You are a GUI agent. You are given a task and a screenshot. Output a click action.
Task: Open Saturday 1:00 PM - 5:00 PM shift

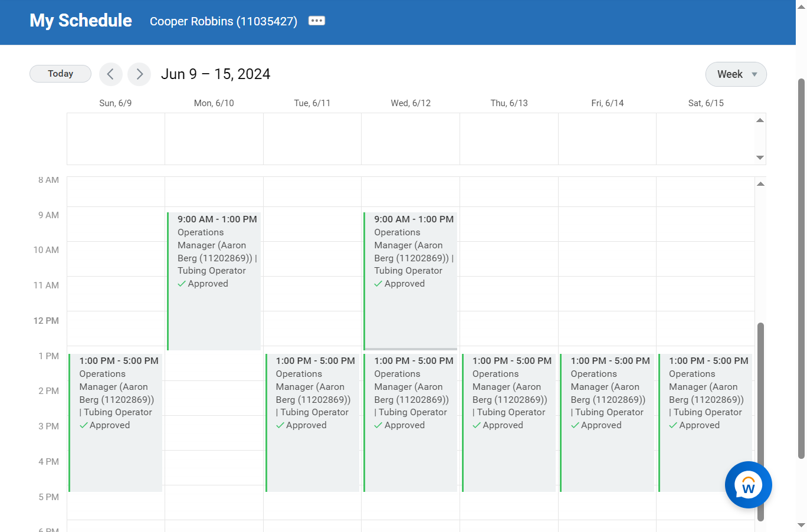(706, 422)
